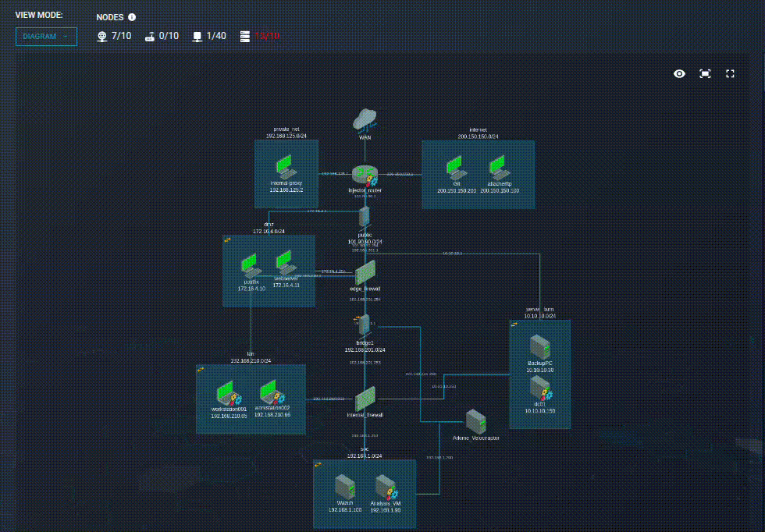
Task: Click the link icon in sec box
Action: [x=318, y=464]
